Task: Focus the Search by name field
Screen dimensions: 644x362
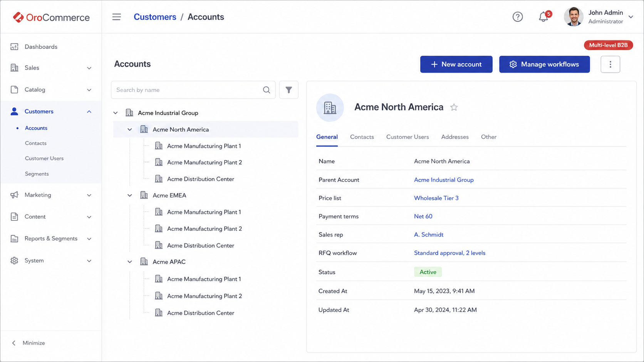Action: (193, 90)
